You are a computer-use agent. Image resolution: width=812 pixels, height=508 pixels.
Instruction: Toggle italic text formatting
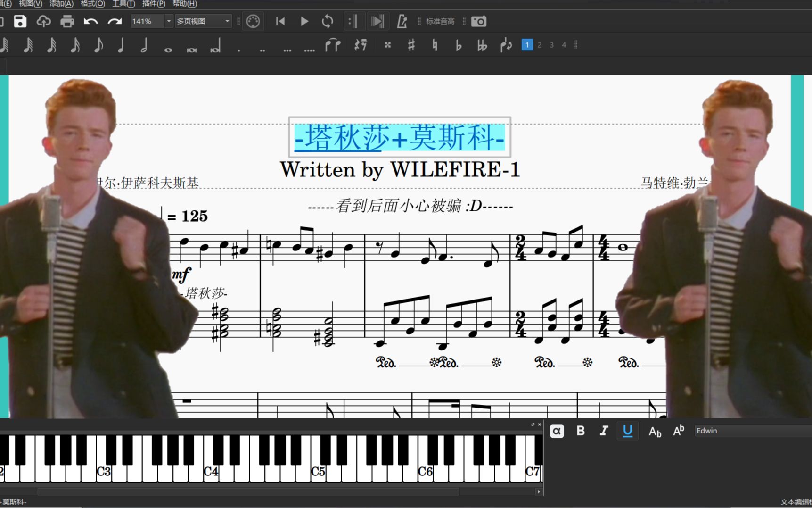click(x=604, y=431)
